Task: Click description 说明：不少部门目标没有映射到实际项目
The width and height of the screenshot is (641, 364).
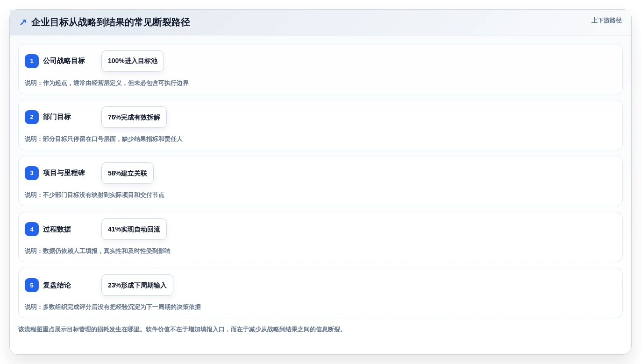Action: click(x=94, y=195)
